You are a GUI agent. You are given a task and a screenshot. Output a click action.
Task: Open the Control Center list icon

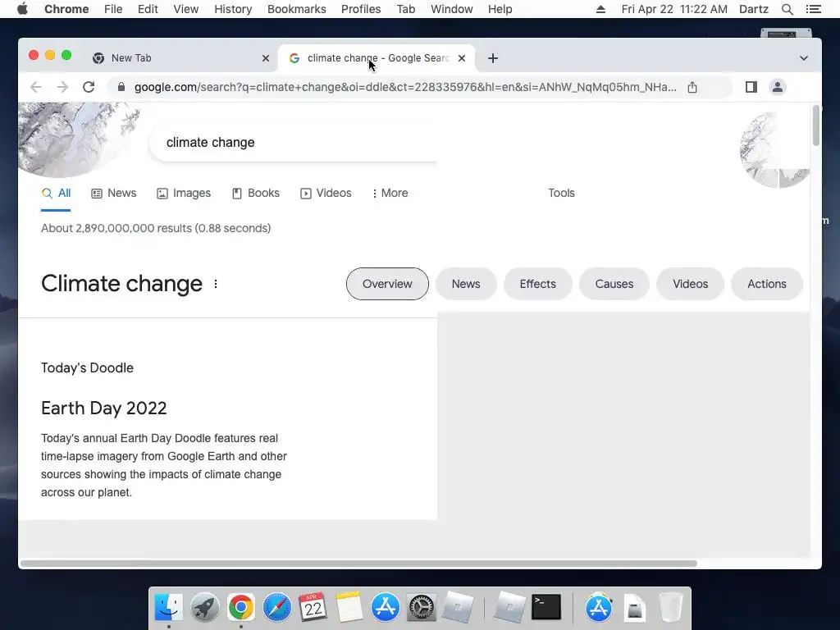pos(813,9)
